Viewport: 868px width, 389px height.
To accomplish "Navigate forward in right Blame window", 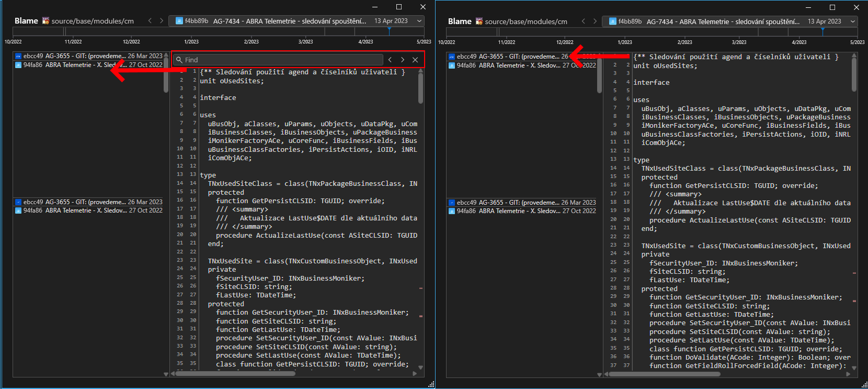I will pyautogui.click(x=595, y=21).
